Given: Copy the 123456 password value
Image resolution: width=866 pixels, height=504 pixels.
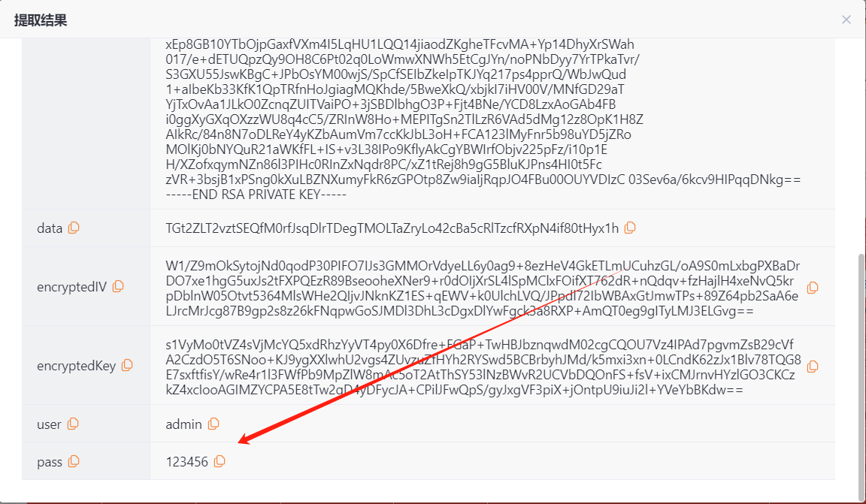Looking at the screenshot, I should [x=220, y=461].
